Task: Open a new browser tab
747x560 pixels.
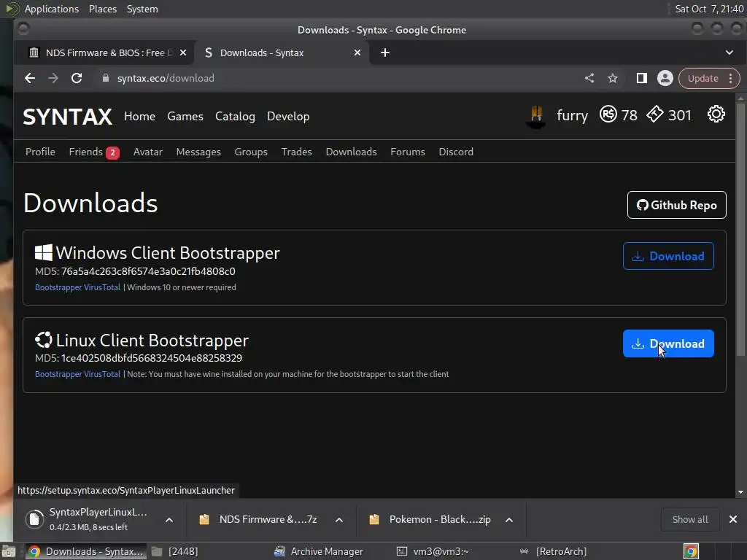Action: click(x=385, y=52)
